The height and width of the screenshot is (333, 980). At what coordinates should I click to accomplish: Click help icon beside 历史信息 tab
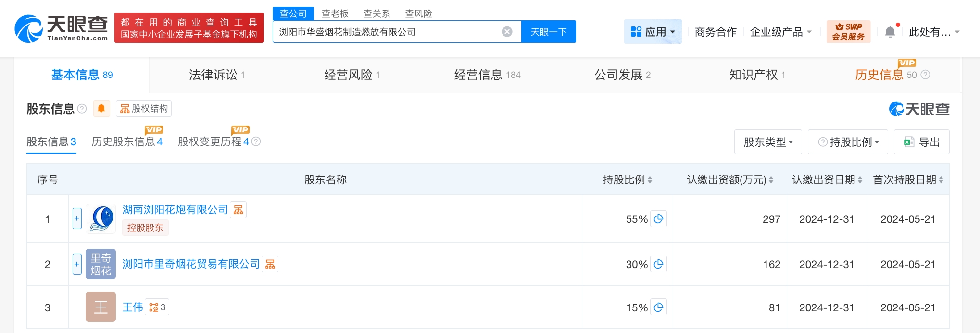point(925,75)
